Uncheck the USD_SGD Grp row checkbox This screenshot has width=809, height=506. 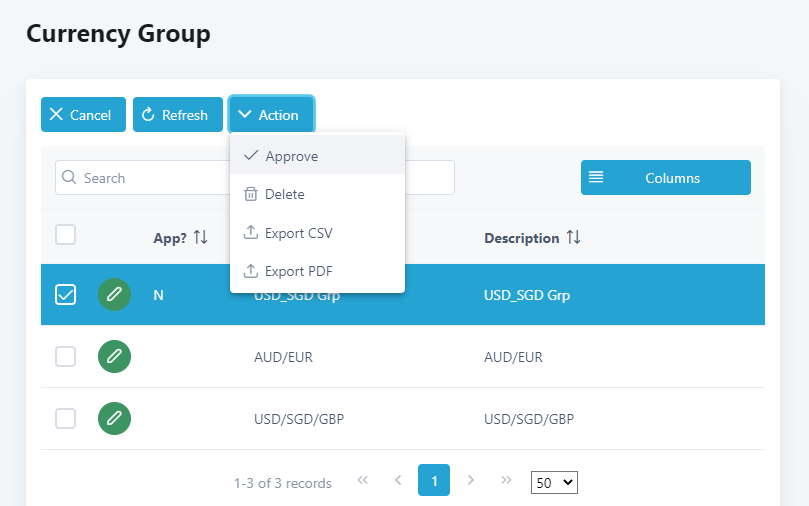click(x=66, y=295)
